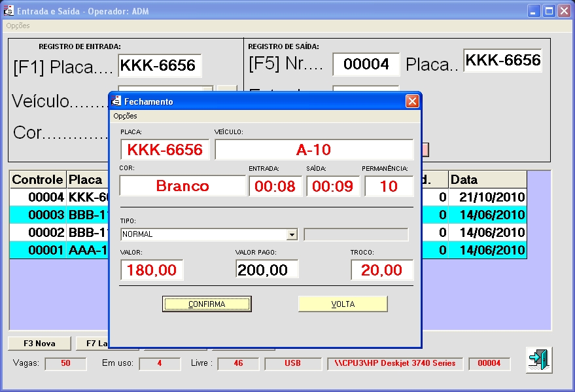The height and width of the screenshot is (392, 575).
Task: Click the Data column header
Action: point(487,179)
